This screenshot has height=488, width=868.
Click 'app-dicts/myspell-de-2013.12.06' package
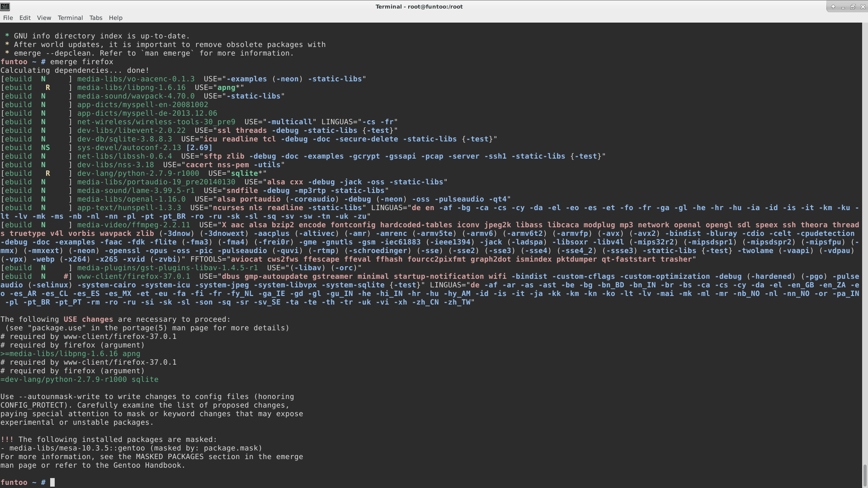(x=147, y=113)
